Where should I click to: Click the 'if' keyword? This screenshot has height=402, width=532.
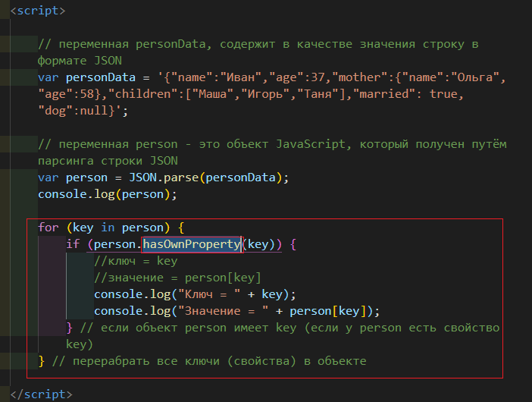pyautogui.click(x=73, y=244)
